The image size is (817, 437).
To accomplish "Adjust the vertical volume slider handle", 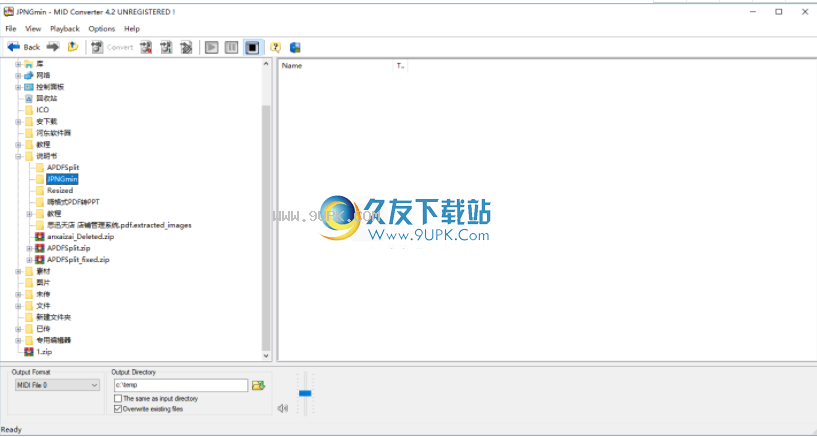I will [x=305, y=393].
